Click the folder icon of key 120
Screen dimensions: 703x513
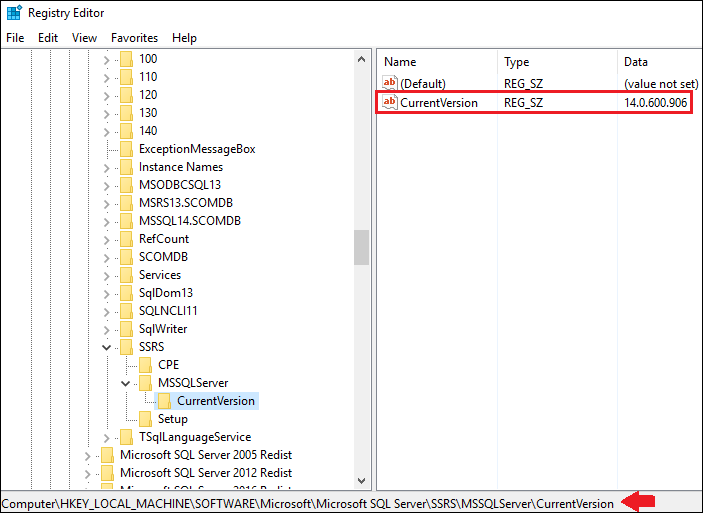pyautogui.click(x=126, y=95)
